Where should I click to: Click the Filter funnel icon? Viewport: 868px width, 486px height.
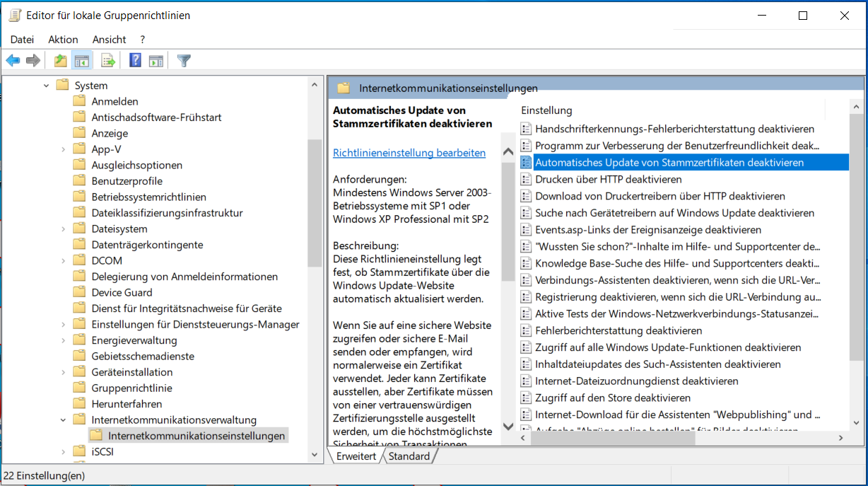(x=184, y=61)
